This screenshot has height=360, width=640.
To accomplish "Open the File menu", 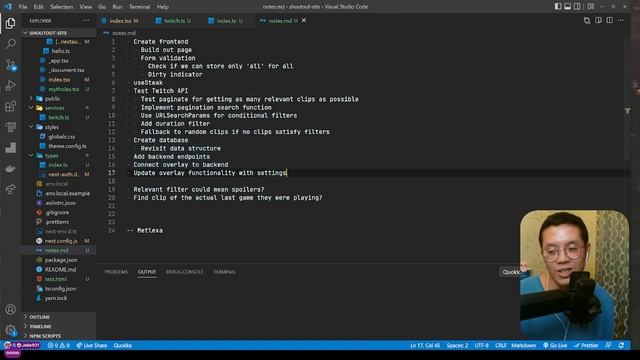I will [x=23, y=7].
